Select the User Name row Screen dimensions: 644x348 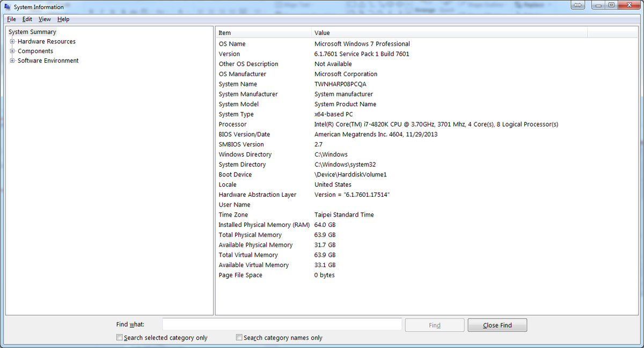point(428,205)
